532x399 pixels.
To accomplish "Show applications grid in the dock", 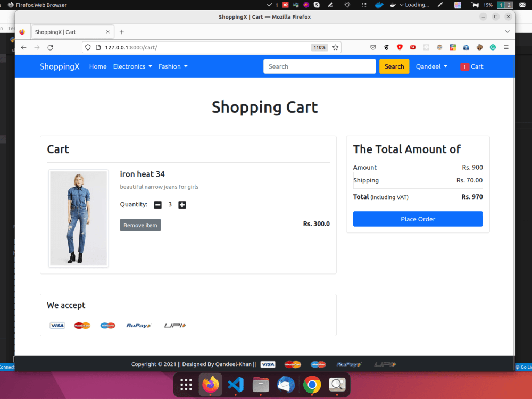I will click(186, 385).
